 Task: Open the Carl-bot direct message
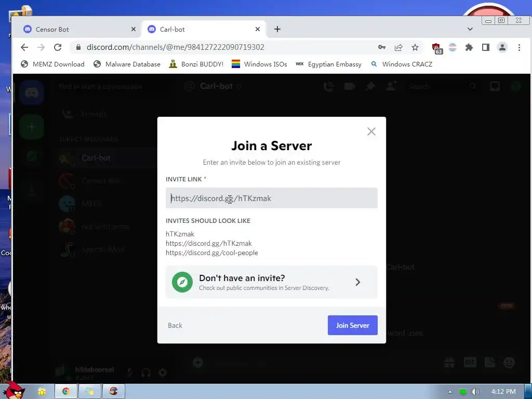(x=107, y=158)
